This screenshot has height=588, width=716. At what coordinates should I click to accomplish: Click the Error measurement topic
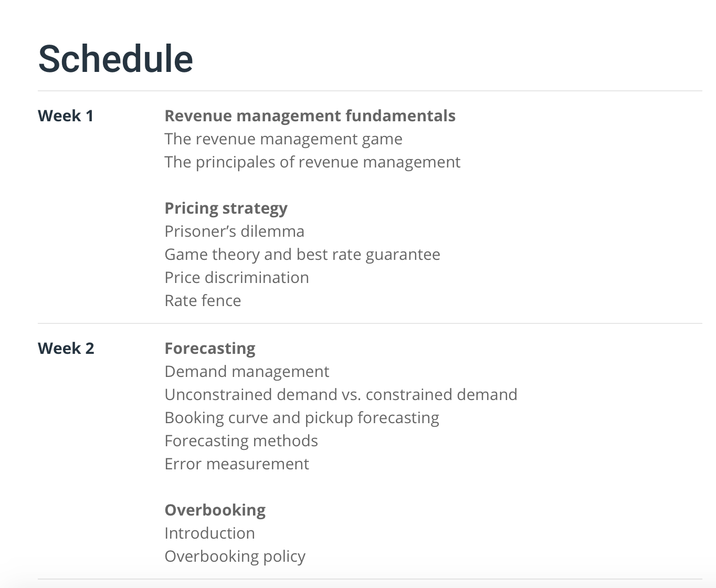coord(237,464)
